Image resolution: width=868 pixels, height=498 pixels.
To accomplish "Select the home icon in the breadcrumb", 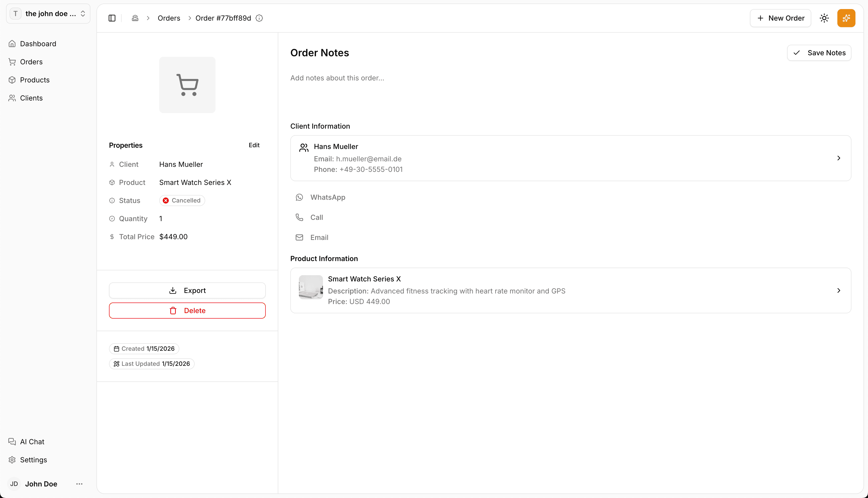I will point(135,18).
